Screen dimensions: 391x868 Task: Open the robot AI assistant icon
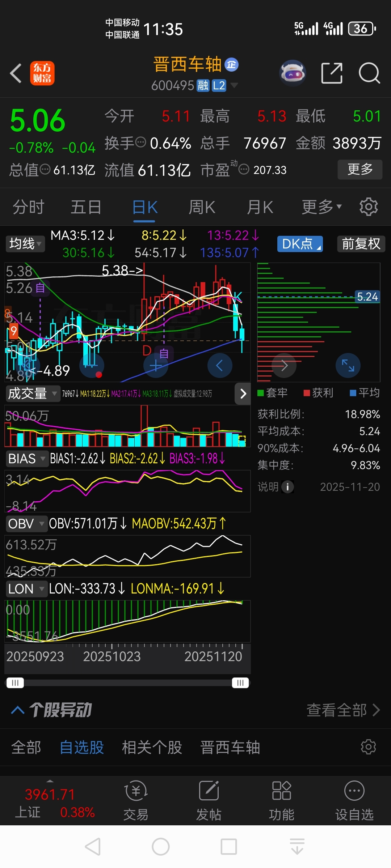coord(293,73)
